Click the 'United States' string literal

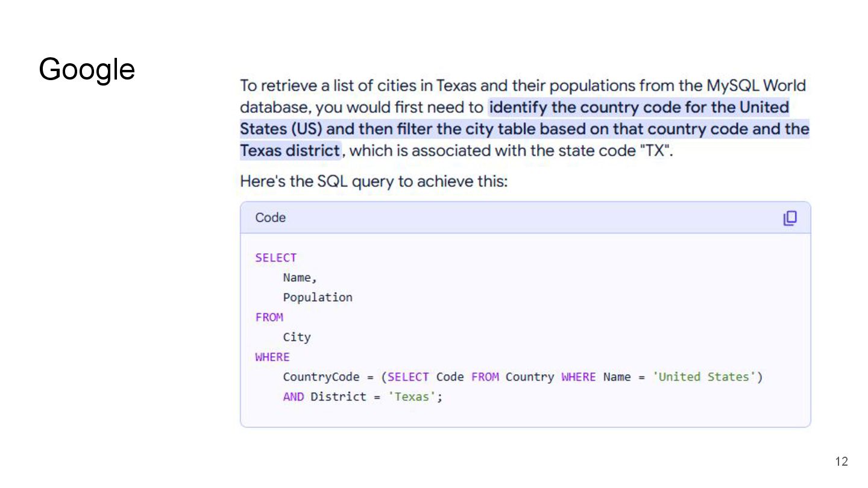[x=704, y=377]
